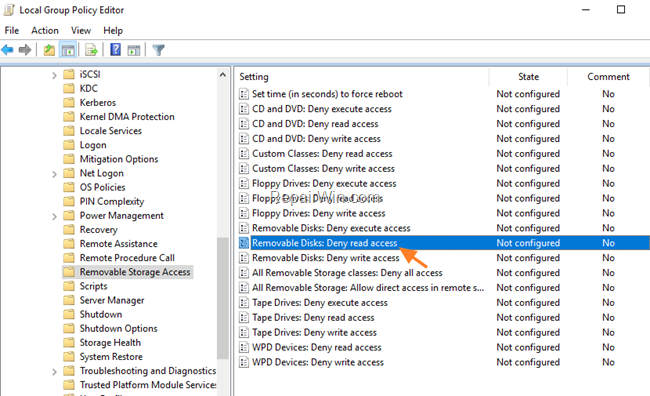The height and width of the screenshot is (396, 650).
Task: Click the folder icon beside Recovery
Action: click(x=69, y=230)
